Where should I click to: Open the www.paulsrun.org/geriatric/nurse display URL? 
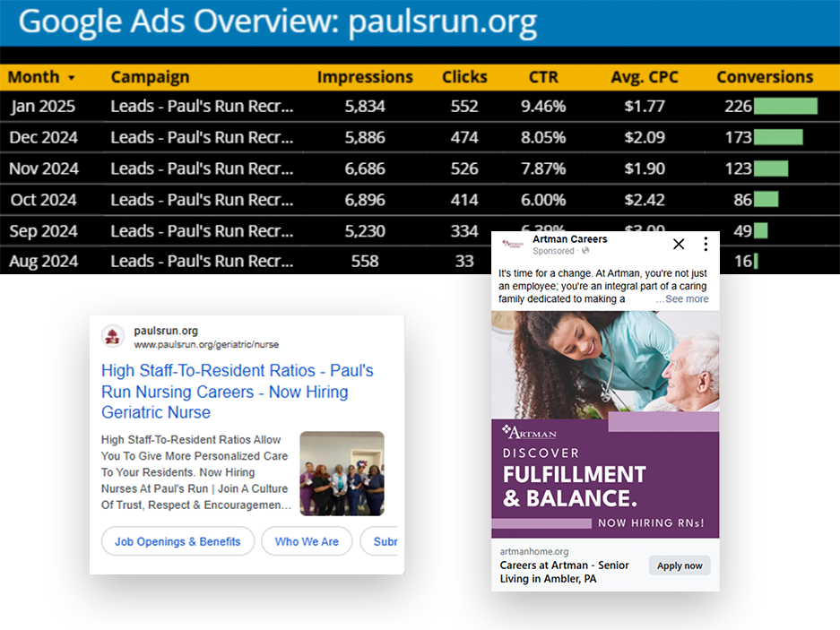(206, 344)
